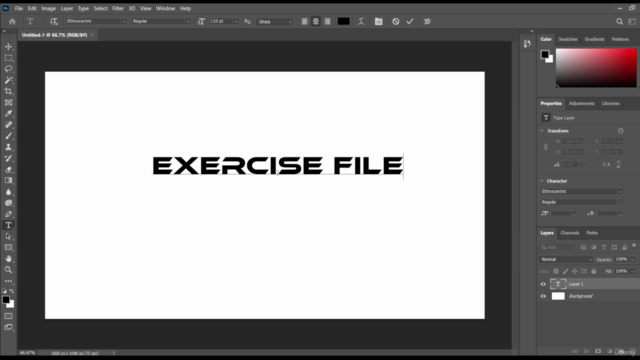The width and height of the screenshot is (640, 360).
Task: Select the History Brush tool
Action: pyautogui.click(x=9, y=158)
